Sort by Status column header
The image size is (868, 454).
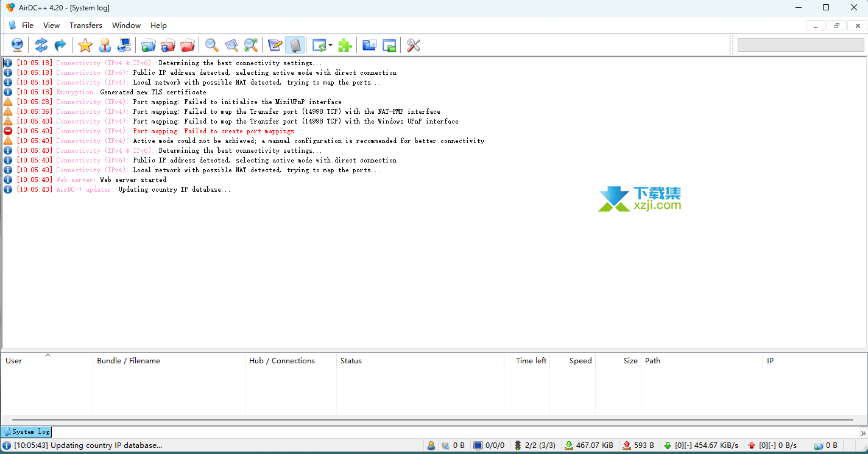(420, 361)
